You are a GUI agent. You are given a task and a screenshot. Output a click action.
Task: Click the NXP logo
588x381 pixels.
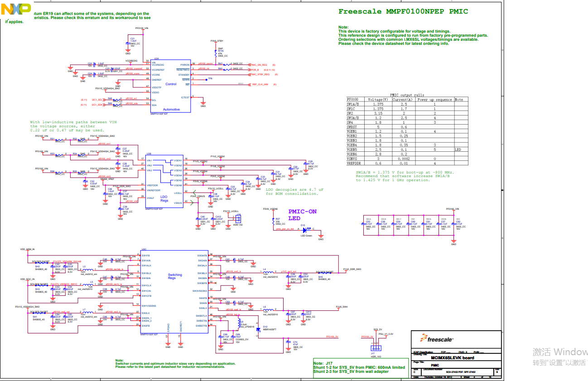pyautogui.click(x=17, y=9)
